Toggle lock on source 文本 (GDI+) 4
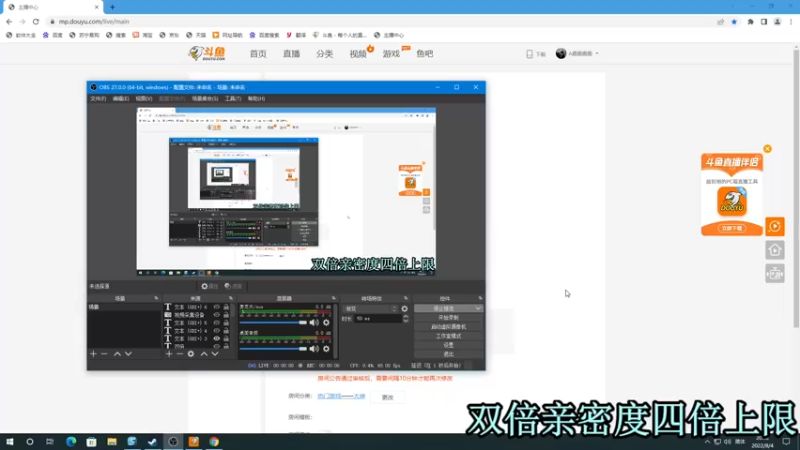This screenshot has width=800, height=450. pos(226,331)
